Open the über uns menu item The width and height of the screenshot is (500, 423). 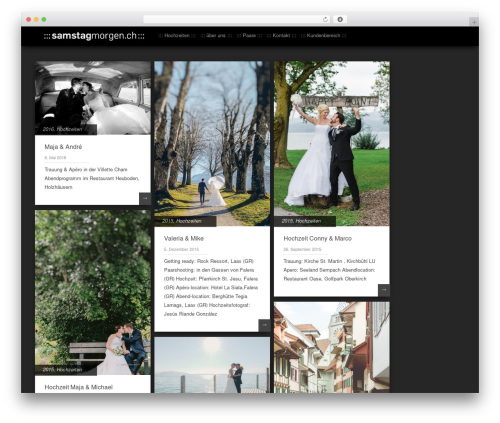(216, 36)
